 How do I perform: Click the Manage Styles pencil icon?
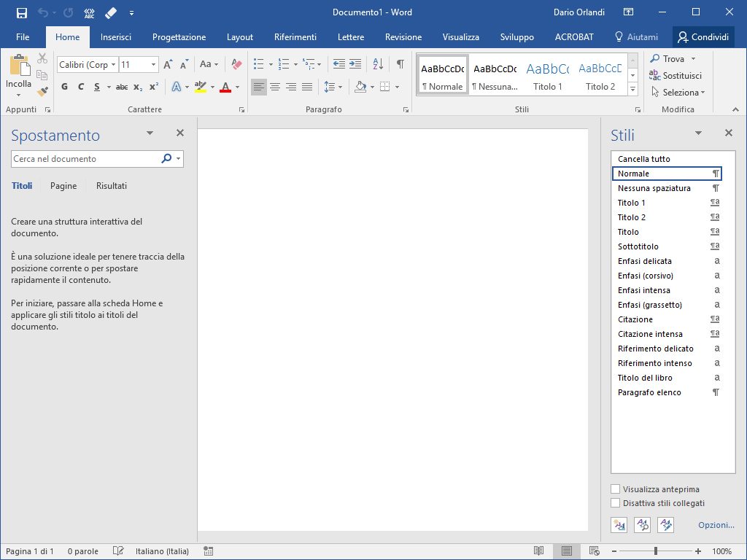665,524
